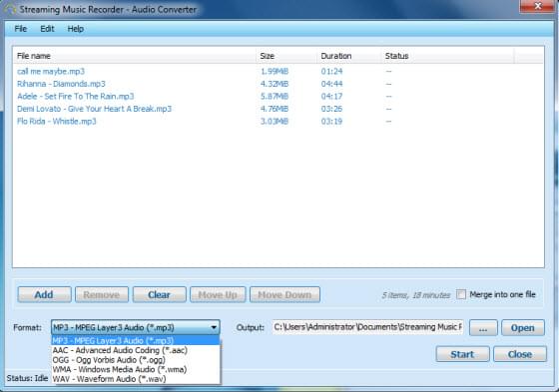559x392 pixels.
Task: Open the Edit menu
Action: [x=47, y=29]
